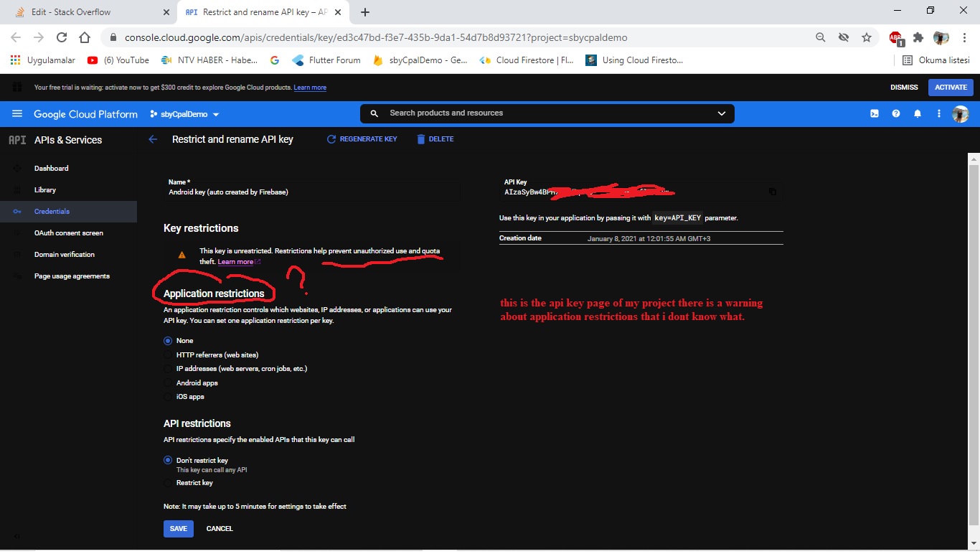980x554 pixels.
Task: Click the browser forward arrow
Action: (x=39, y=37)
